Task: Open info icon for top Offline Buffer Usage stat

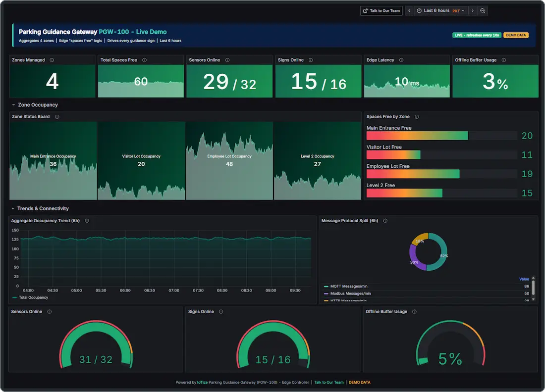Action: tap(504, 60)
